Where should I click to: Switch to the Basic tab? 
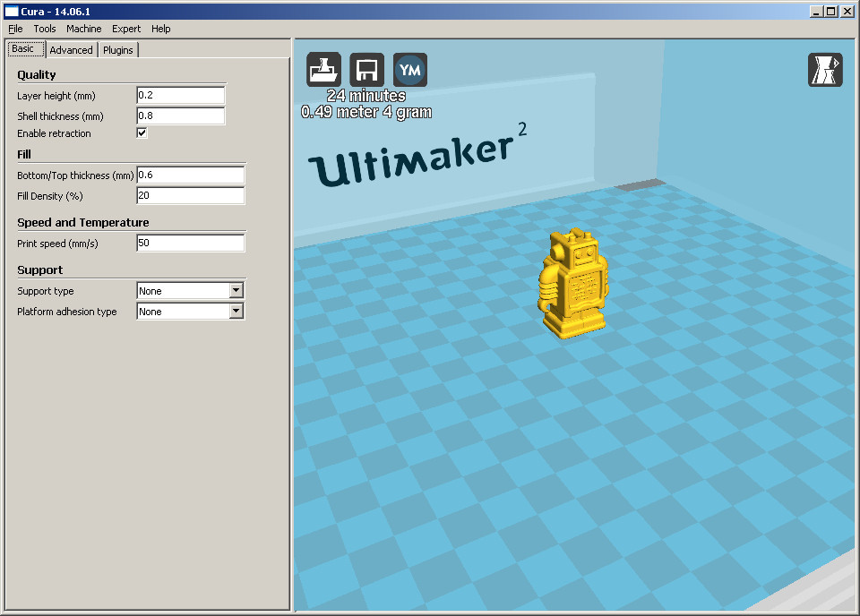pyautogui.click(x=26, y=48)
